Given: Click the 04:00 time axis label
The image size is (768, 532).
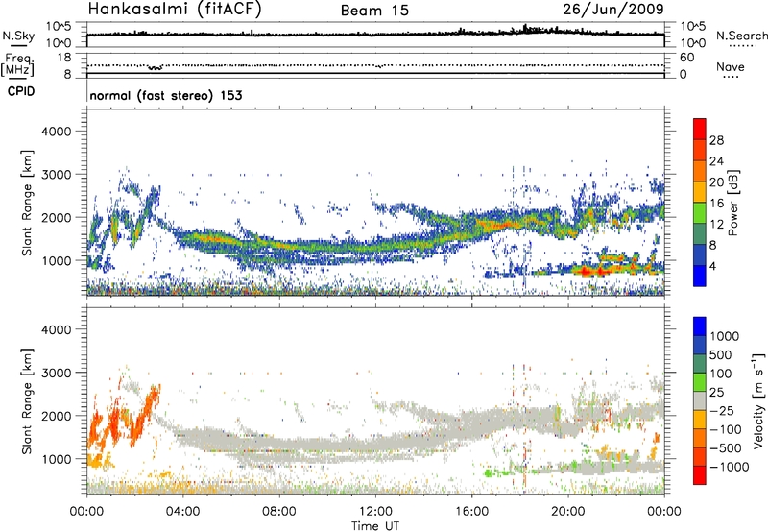Looking at the screenshot, I should 182,512.
